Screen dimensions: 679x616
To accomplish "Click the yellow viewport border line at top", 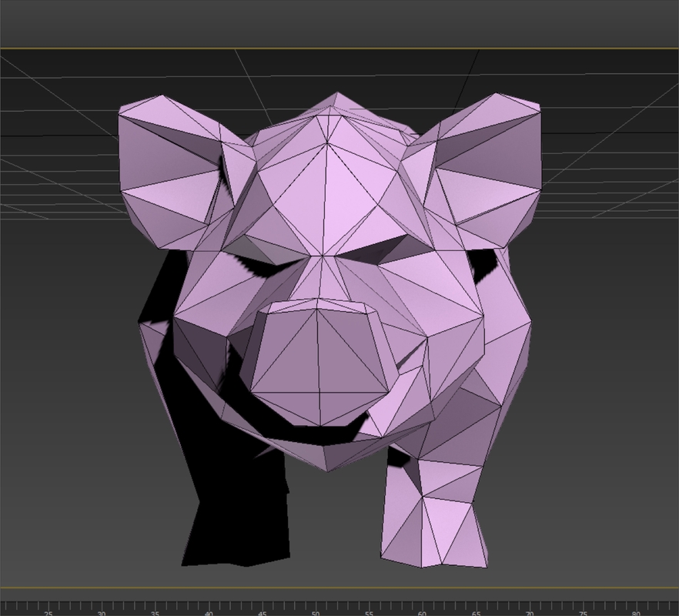I will (339, 46).
